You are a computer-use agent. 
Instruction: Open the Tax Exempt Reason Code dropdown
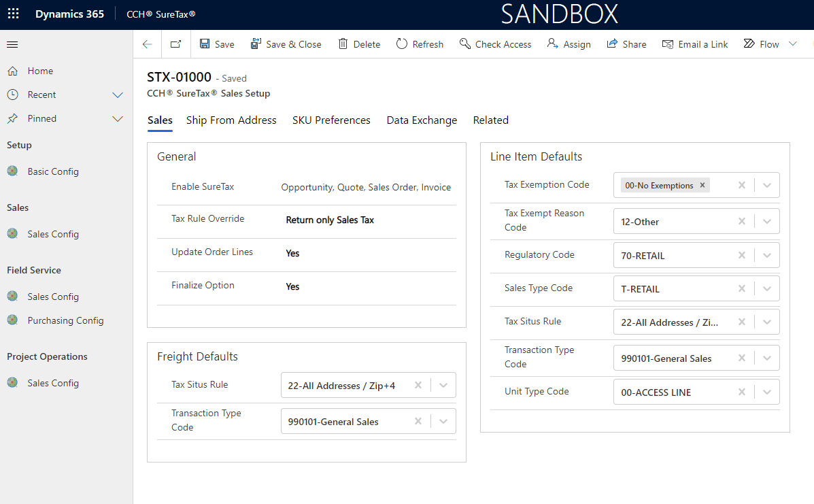tap(767, 222)
